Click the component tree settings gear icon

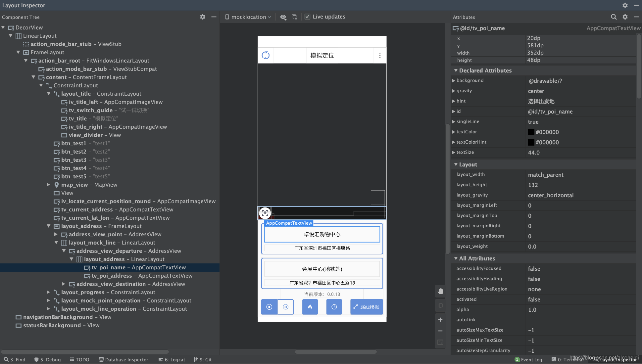(202, 17)
